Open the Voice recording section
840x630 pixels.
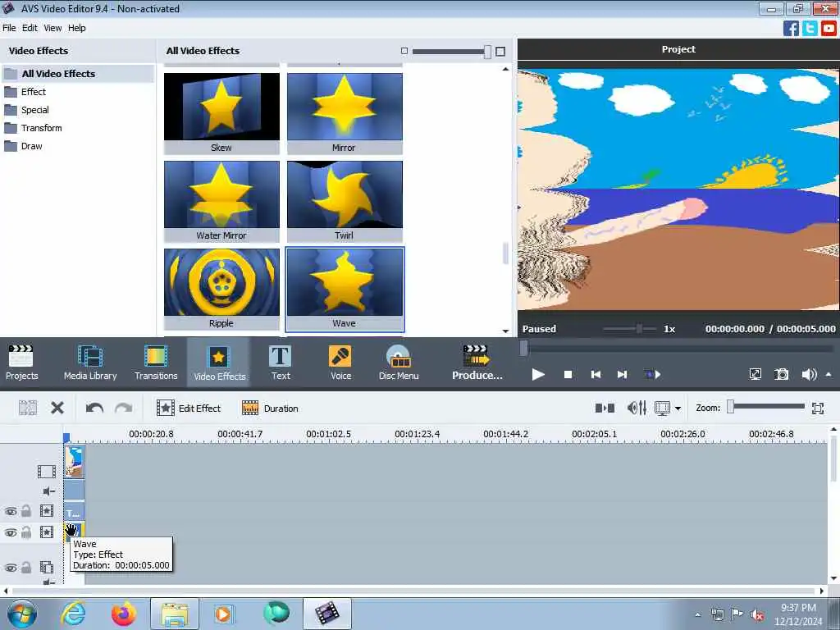coord(340,362)
